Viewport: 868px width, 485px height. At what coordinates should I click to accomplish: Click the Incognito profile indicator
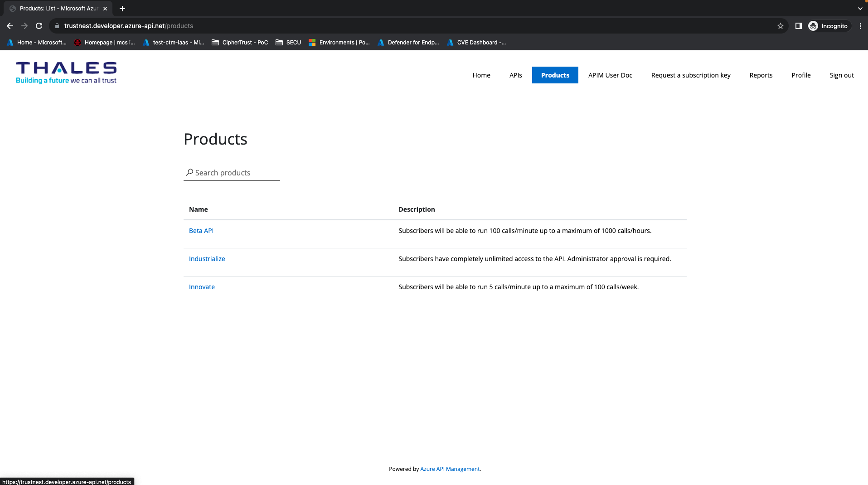click(829, 26)
